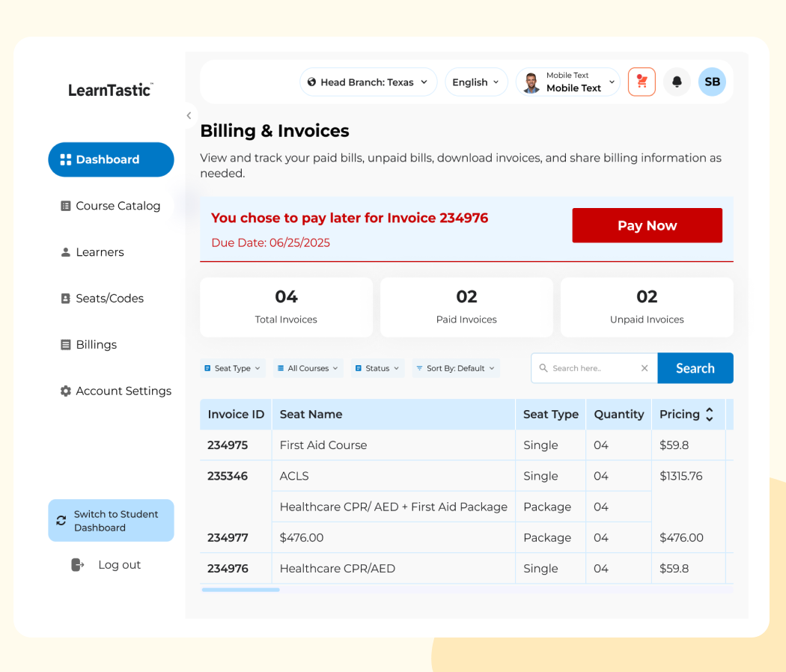Click the search magnifier icon
The image size is (786, 672).
[x=544, y=368]
